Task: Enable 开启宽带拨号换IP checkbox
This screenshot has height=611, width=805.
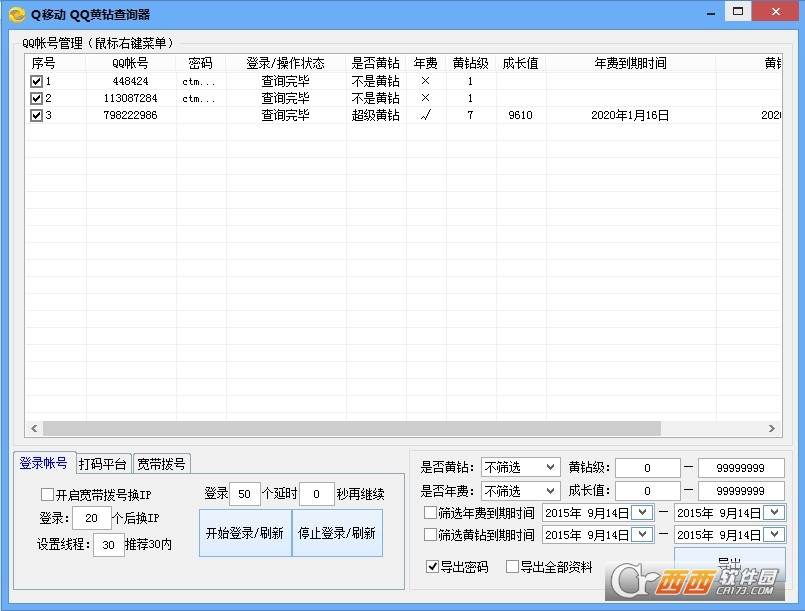Action: pos(47,494)
